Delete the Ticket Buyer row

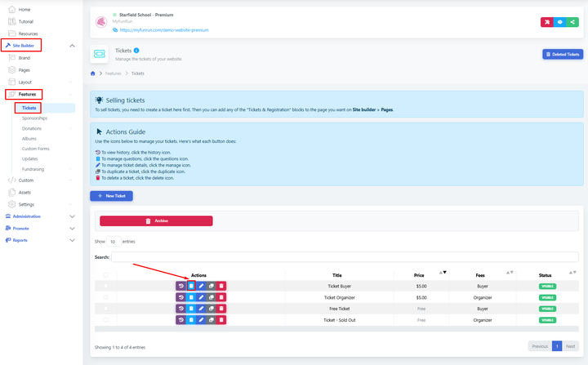point(221,286)
